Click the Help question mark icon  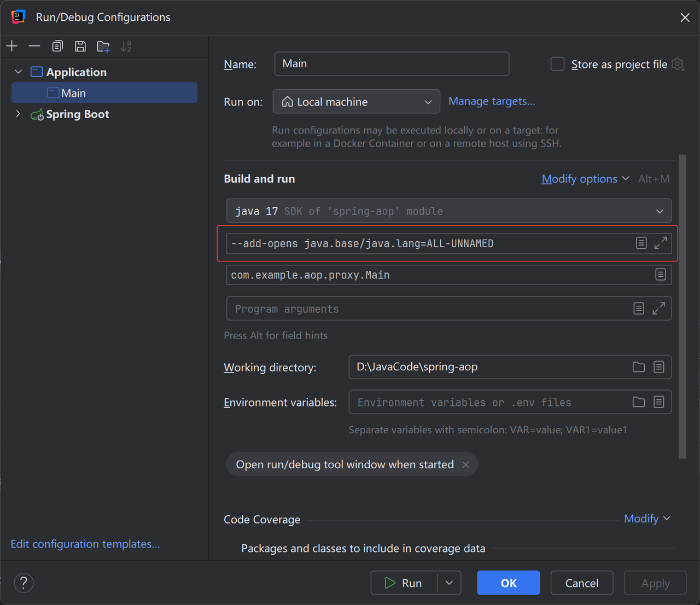pos(24,583)
